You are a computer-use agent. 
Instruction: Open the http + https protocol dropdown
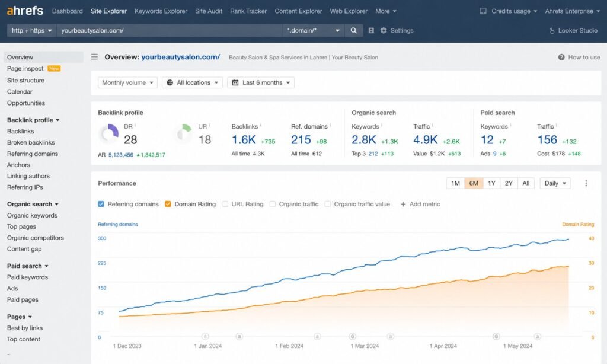[x=31, y=30]
